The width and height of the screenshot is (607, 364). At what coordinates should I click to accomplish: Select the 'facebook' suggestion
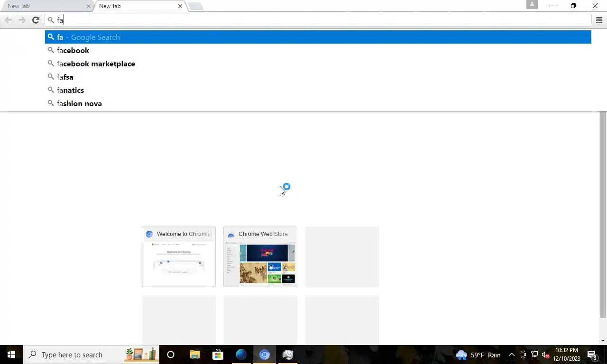[x=318, y=50]
